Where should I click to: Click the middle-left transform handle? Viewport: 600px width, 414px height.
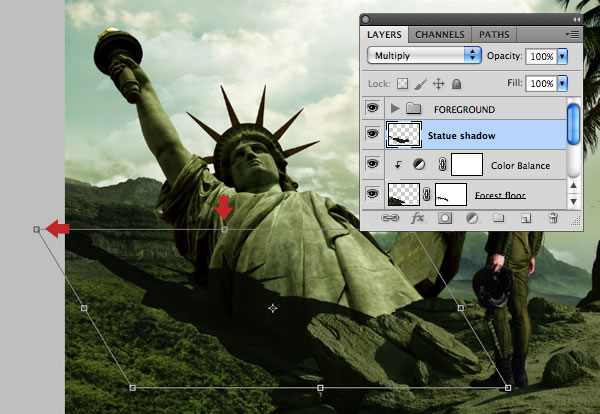(84, 308)
